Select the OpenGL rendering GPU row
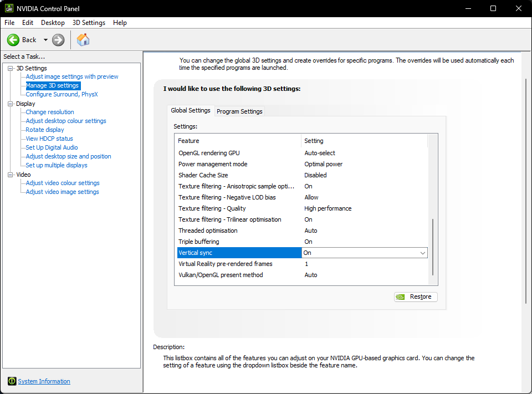Viewport: 532px width, 394px height. [302, 153]
